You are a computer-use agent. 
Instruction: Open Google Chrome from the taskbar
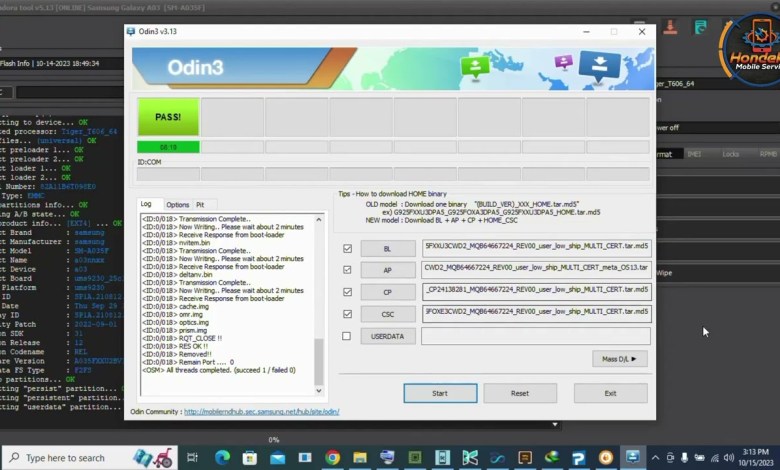(x=332, y=457)
